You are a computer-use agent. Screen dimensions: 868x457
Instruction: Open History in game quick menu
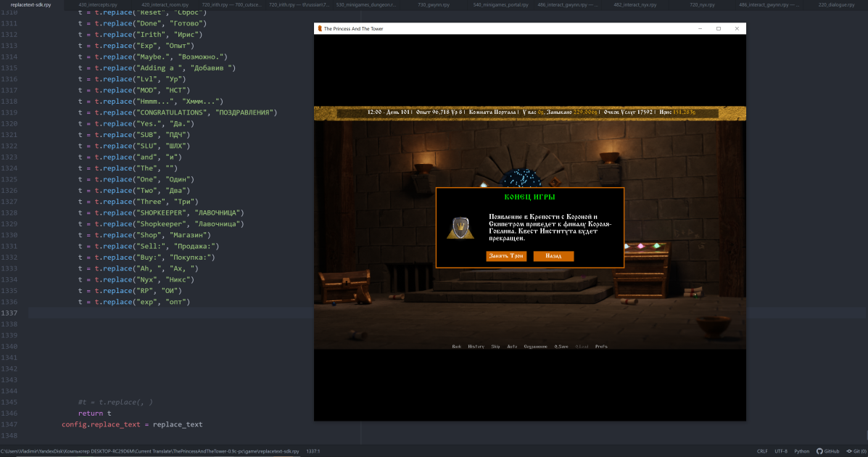pos(476,347)
